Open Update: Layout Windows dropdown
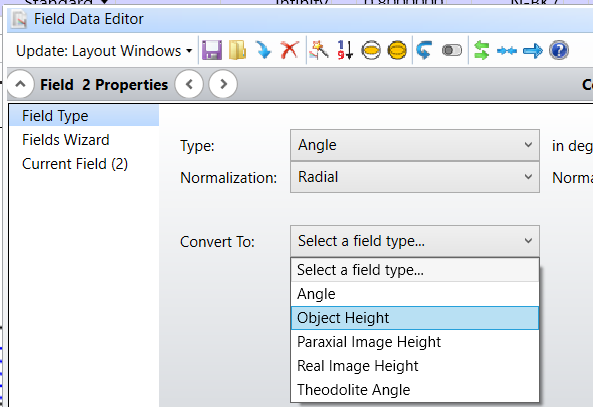593x407 pixels. tap(104, 51)
